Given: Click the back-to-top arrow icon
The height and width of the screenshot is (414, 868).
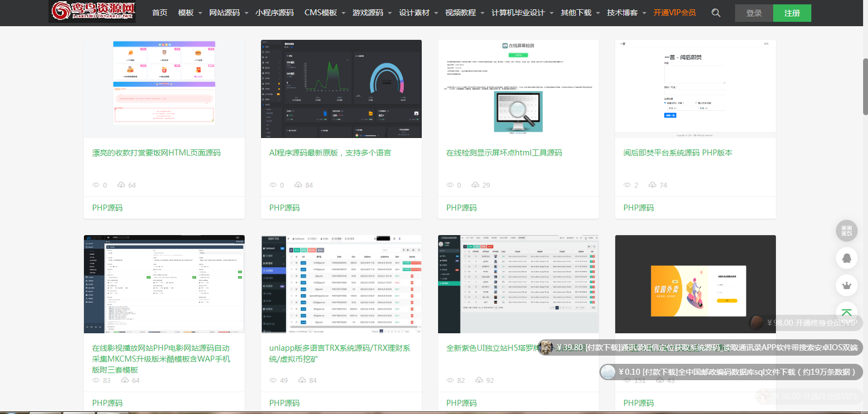Looking at the screenshot, I should pyautogui.click(x=847, y=312).
